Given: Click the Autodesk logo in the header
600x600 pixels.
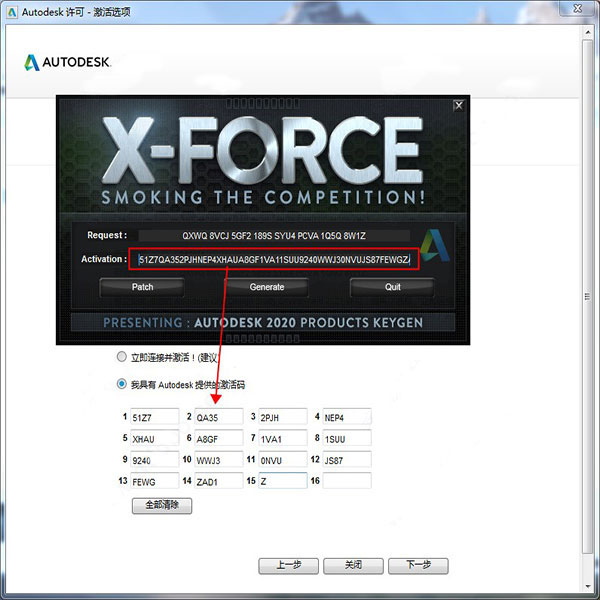Looking at the screenshot, I should coord(67,62).
